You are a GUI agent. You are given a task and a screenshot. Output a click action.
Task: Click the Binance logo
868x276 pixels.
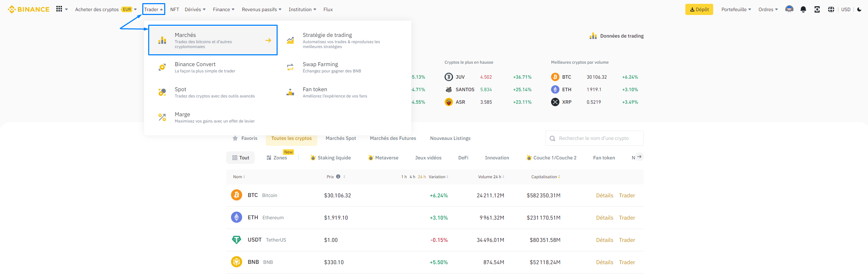tap(29, 9)
